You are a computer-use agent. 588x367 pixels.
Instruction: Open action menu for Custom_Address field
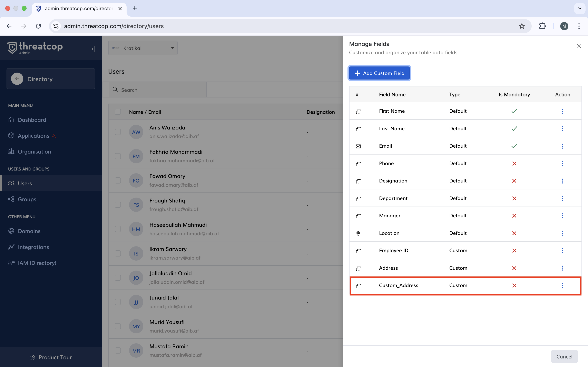[562, 285]
